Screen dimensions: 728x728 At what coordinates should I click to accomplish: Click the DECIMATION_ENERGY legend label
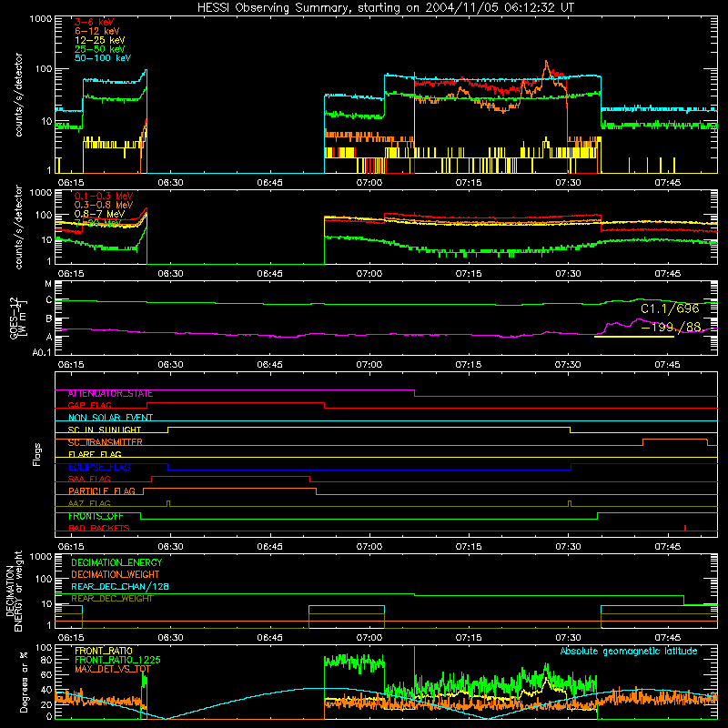click(116, 562)
